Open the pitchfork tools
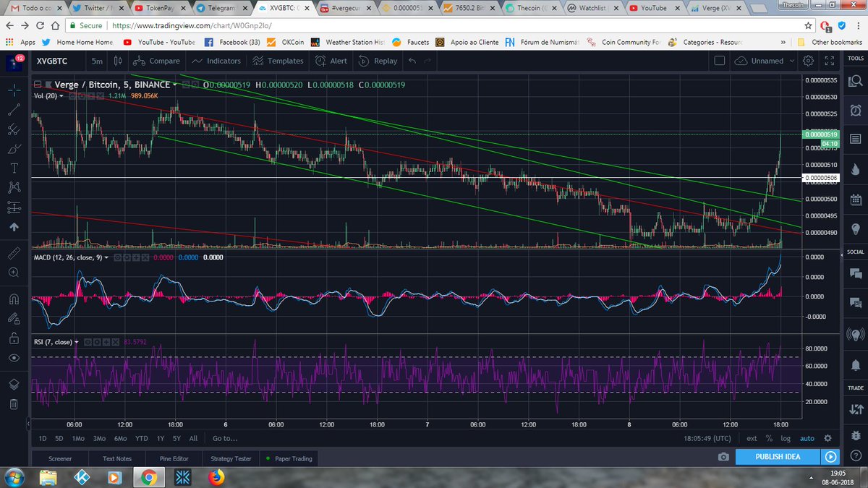868x488 pixels. (14, 130)
